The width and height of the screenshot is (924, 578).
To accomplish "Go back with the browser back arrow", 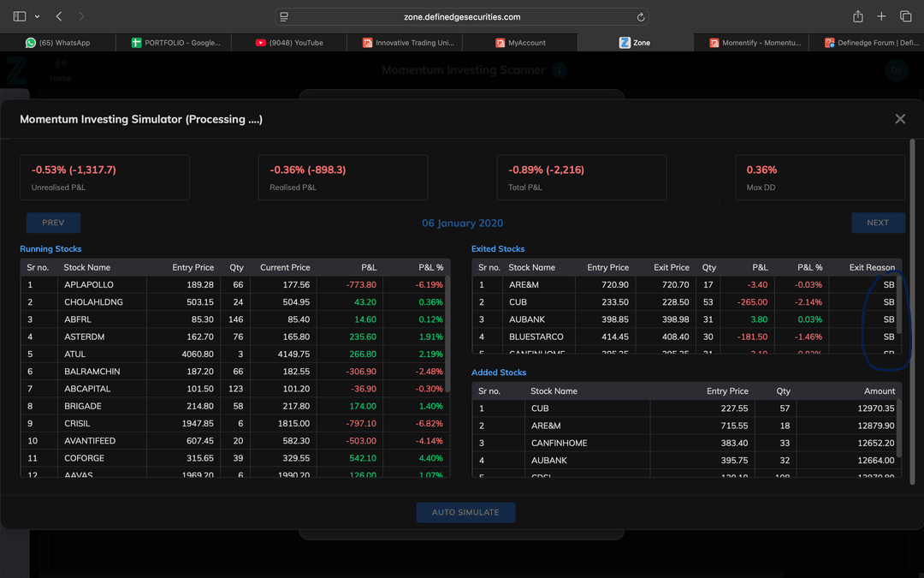I will pos(59,16).
